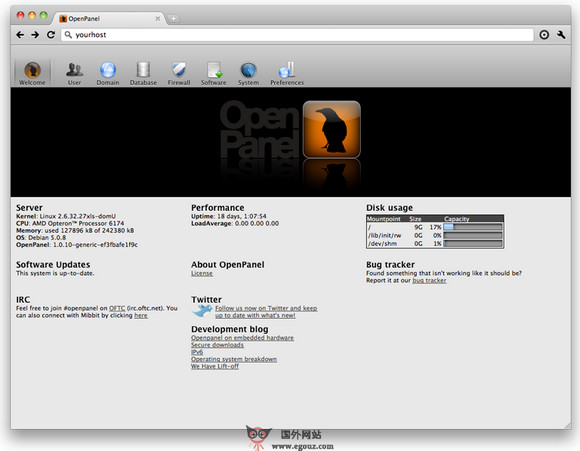Open the User section icon
This screenshot has width=580, height=451.
(74, 70)
